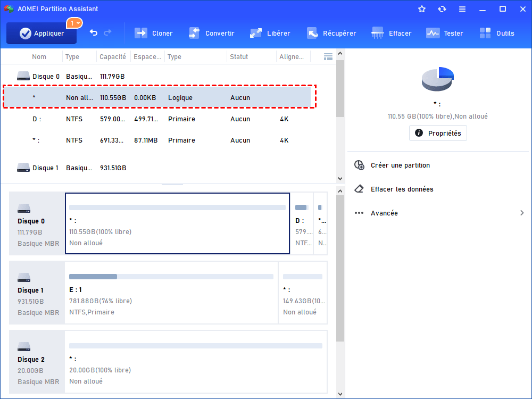Viewport: 532px width, 399px height.
Task: Choose Effacer les données
Action: tap(402, 189)
